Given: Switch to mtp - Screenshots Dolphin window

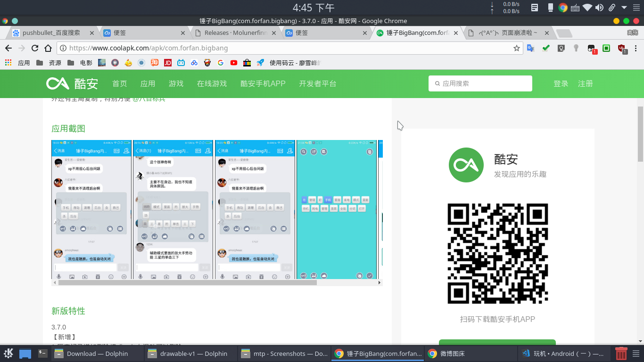Looking at the screenshot, I should [284, 354].
